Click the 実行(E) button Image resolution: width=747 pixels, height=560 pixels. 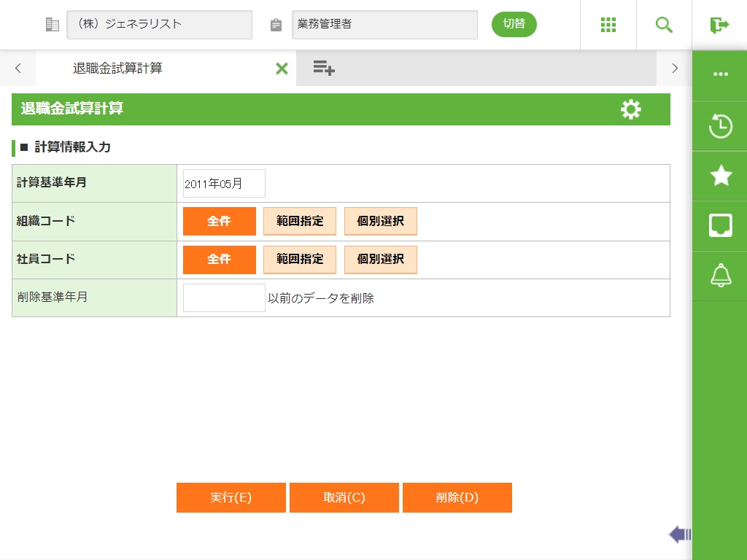231,497
